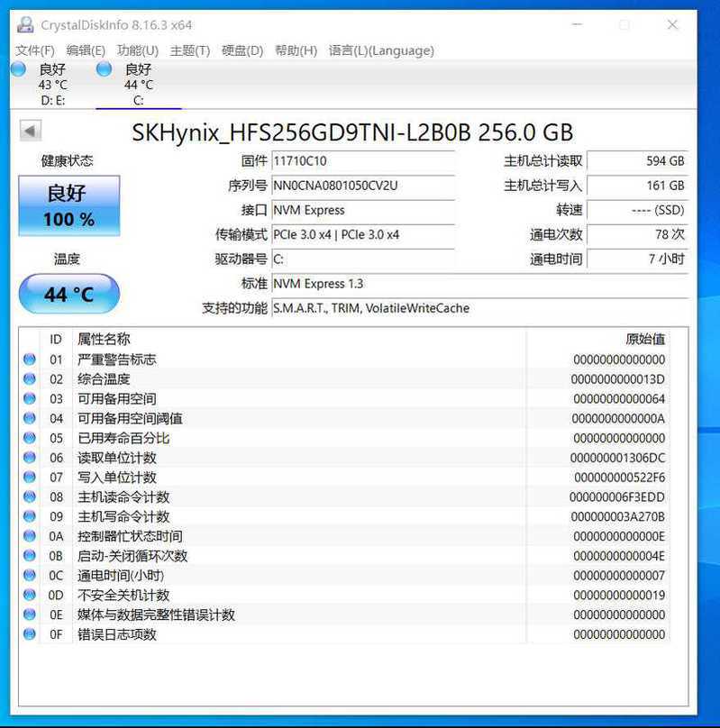Open the 编辑(E) menu
The width and height of the screenshot is (720, 728).
(86, 50)
